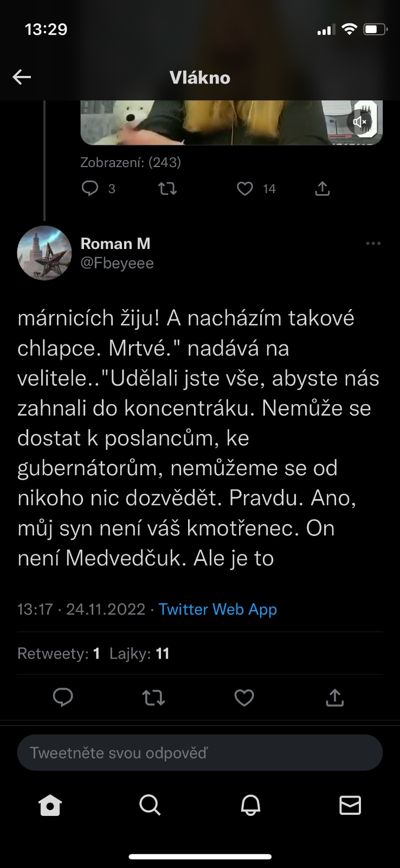Open the Search tab

150,805
